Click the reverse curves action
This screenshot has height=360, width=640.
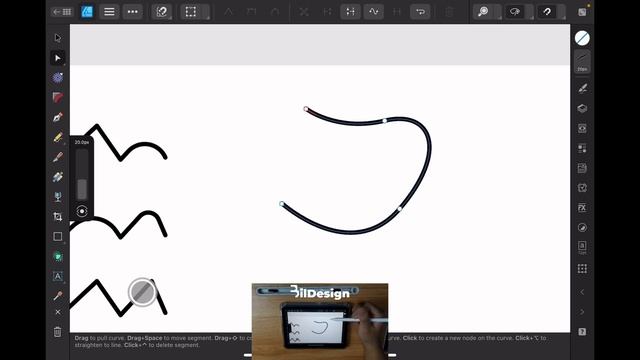(x=420, y=12)
